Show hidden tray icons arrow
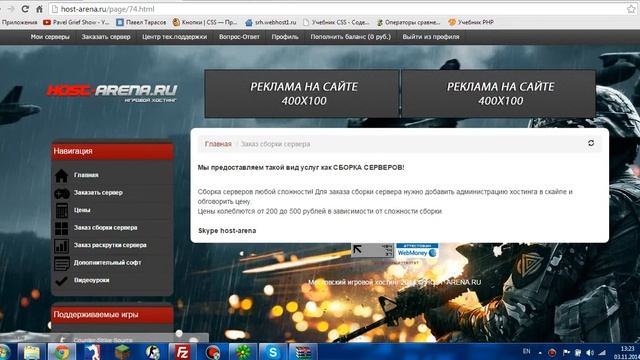 (540, 353)
